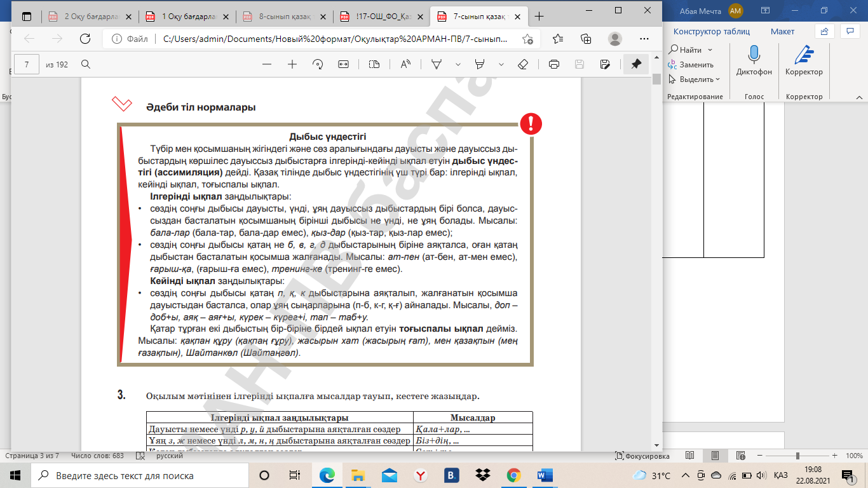The width and height of the screenshot is (868, 488).
Task: Click the Word account avatar 'AM'
Action: [x=736, y=10]
